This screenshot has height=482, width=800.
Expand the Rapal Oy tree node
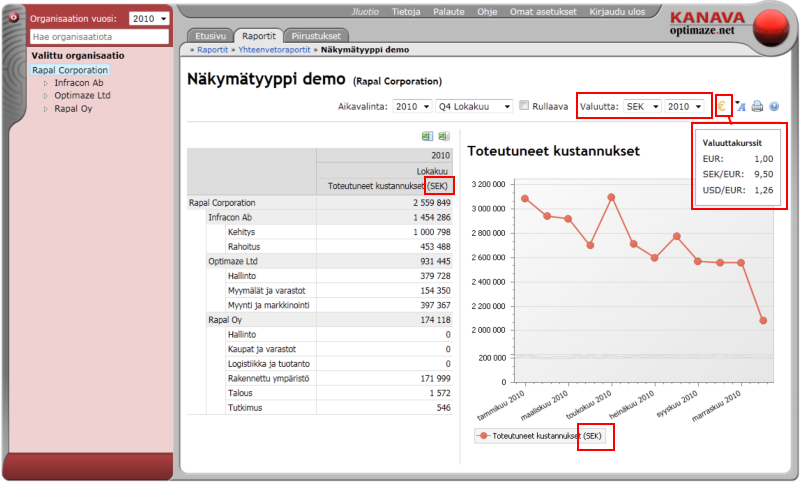(x=45, y=109)
